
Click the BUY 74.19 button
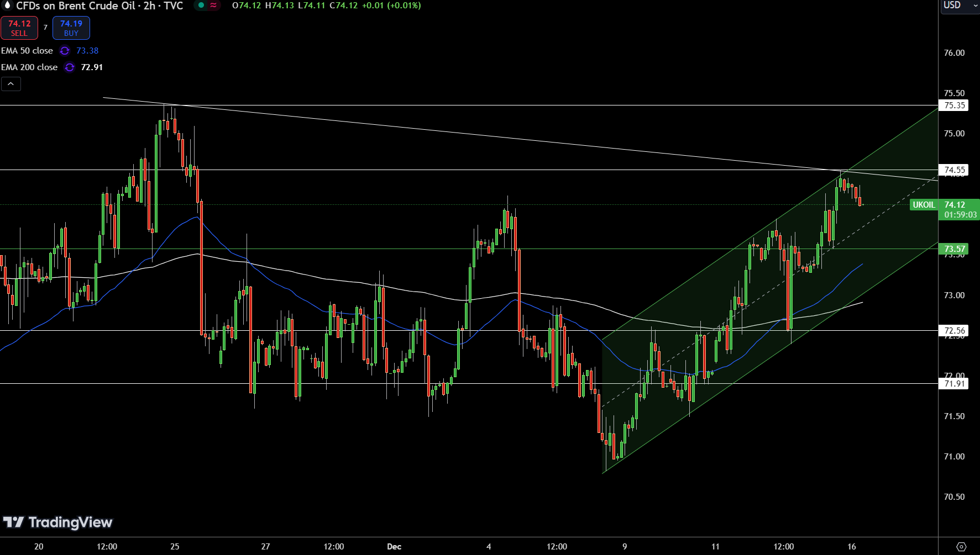click(x=71, y=28)
